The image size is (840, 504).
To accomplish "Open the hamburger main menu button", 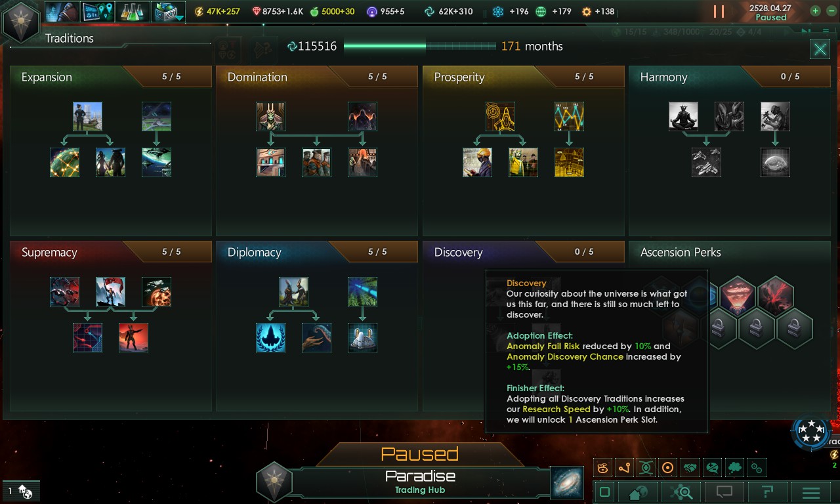I will [x=811, y=492].
